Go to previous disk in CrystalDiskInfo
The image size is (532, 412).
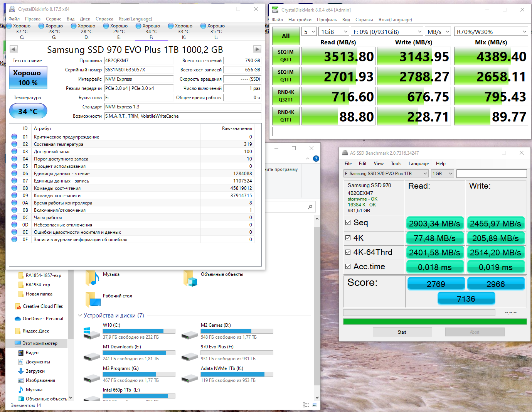click(x=13, y=49)
